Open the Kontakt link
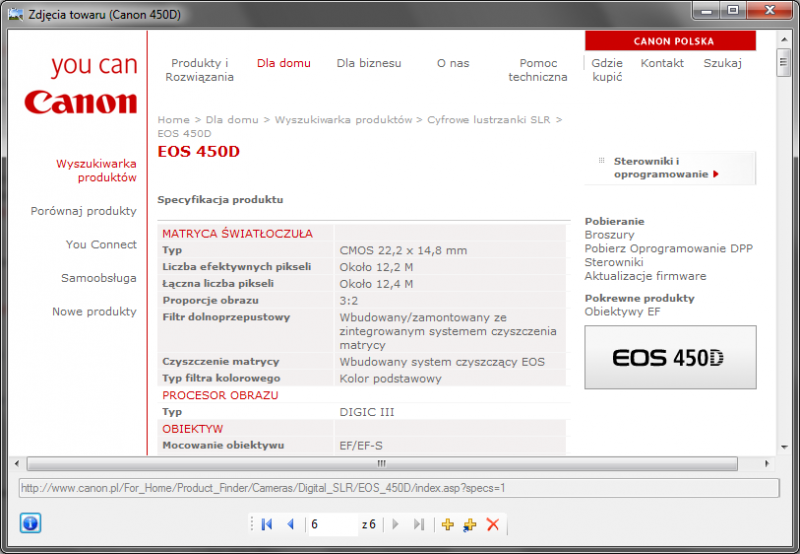The height and width of the screenshot is (554, 800). pyautogui.click(x=662, y=63)
